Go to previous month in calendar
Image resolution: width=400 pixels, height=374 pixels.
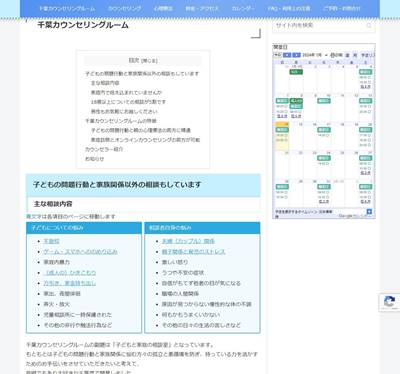point(287,55)
